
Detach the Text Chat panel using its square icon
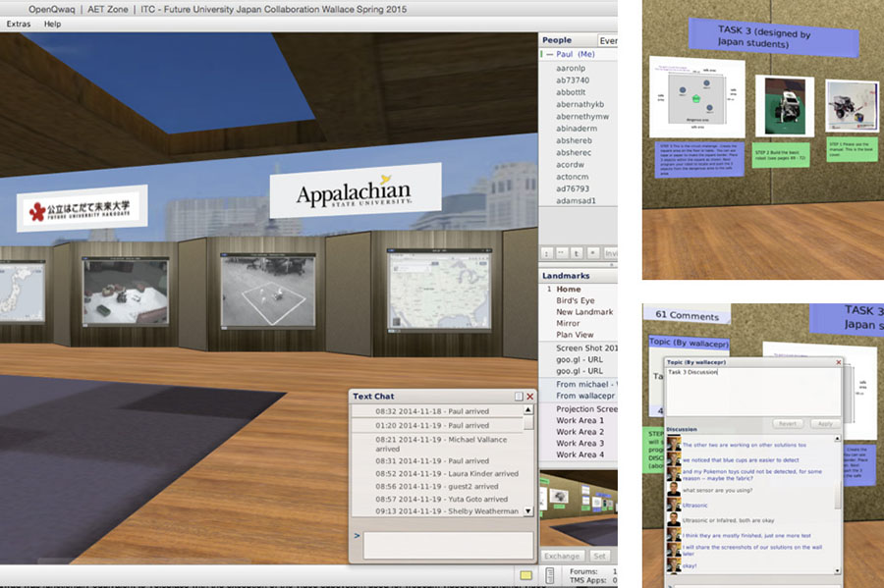pyautogui.click(x=519, y=397)
